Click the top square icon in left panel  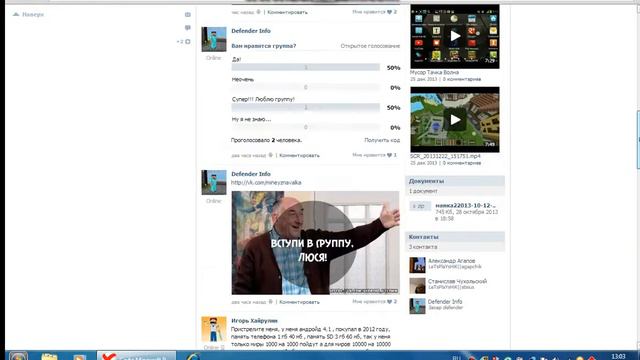188,15
